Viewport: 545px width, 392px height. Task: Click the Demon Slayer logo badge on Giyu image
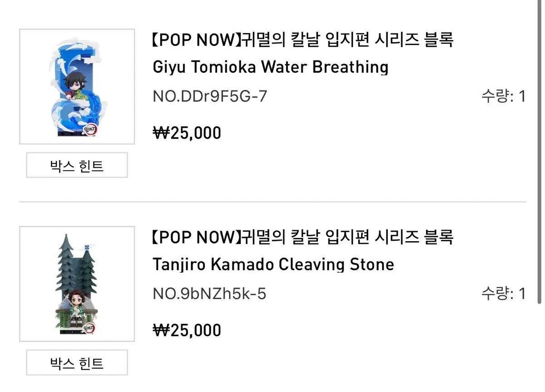[x=90, y=129]
